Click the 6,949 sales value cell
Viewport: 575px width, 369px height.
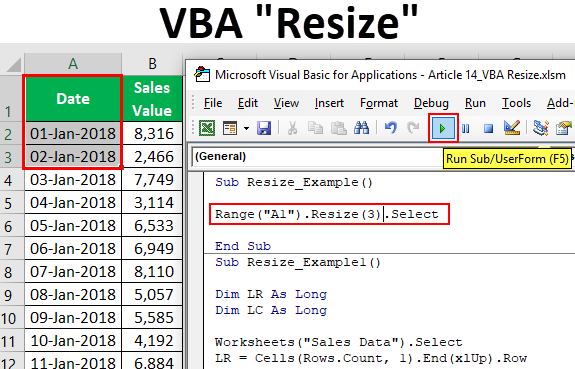click(152, 249)
